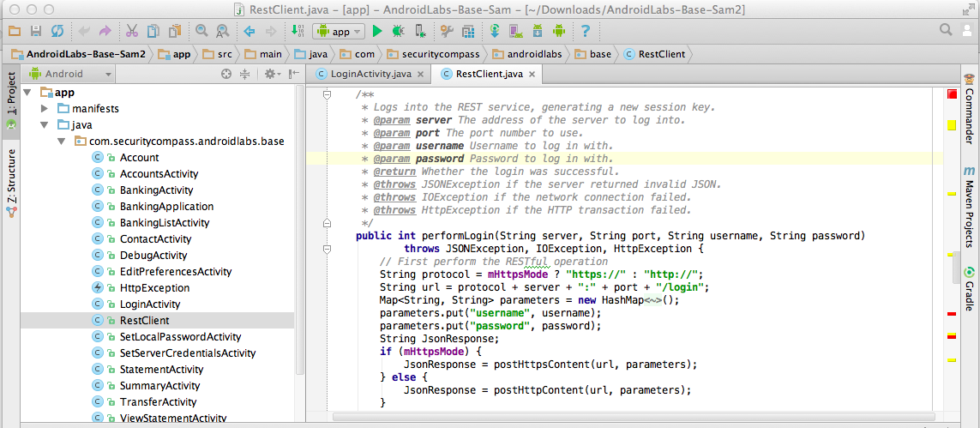
Task: Expand the manifests folder
Action: click(x=45, y=109)
